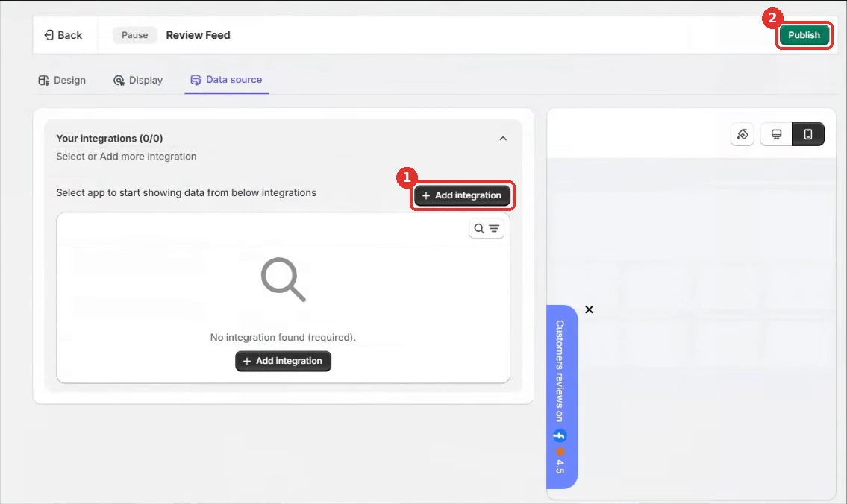Click top Add integration button beside instructions
847x504 pixels.
click(462, 195)
